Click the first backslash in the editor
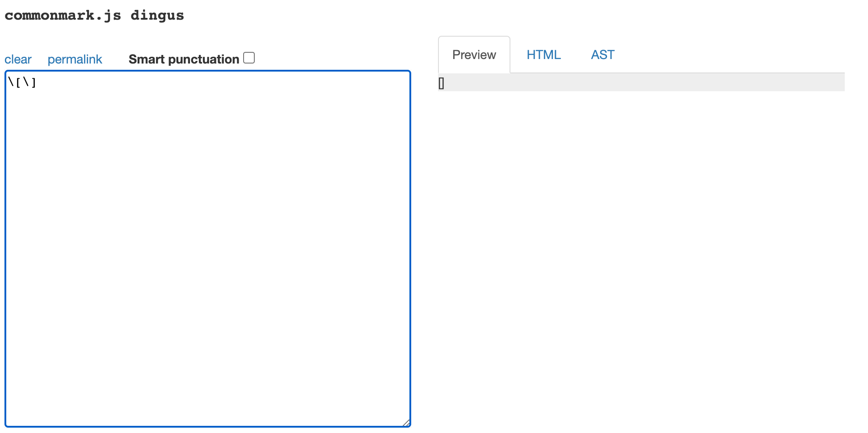Viewport: 868px width, 433px height. [x=11, y=82]
